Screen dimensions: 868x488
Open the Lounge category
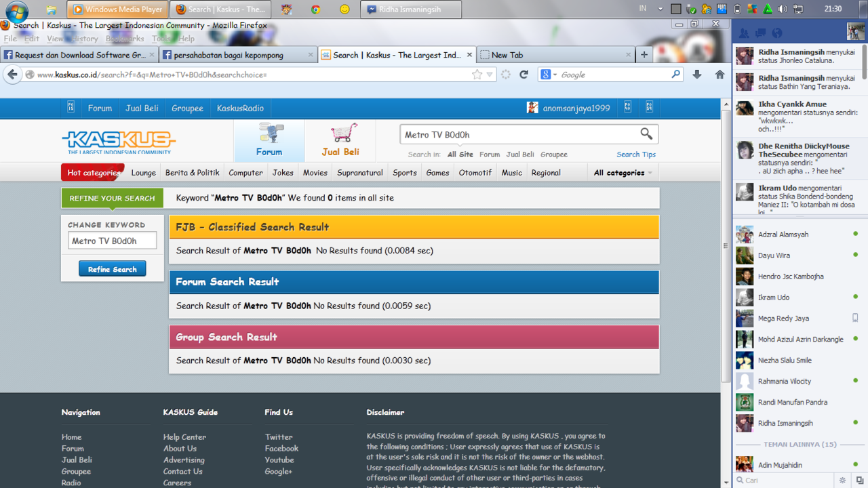click(143, 173)
